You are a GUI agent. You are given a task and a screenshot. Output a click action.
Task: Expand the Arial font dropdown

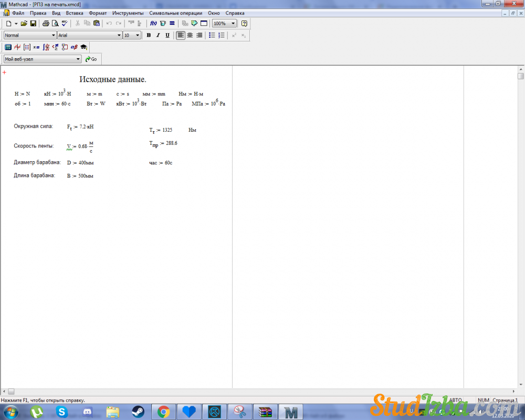(x=119, y=35)
